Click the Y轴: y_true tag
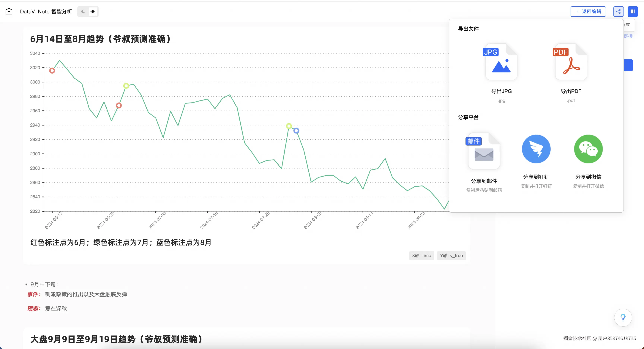 451,255
